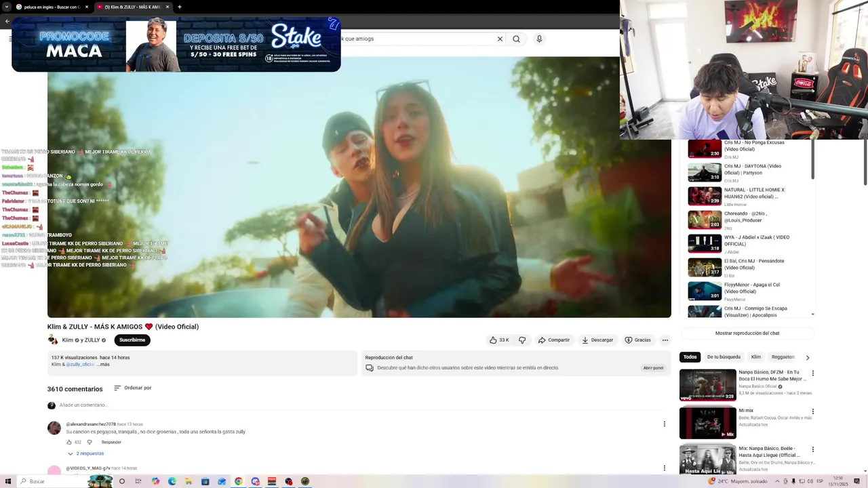Open Klim channel avatar

53,340
